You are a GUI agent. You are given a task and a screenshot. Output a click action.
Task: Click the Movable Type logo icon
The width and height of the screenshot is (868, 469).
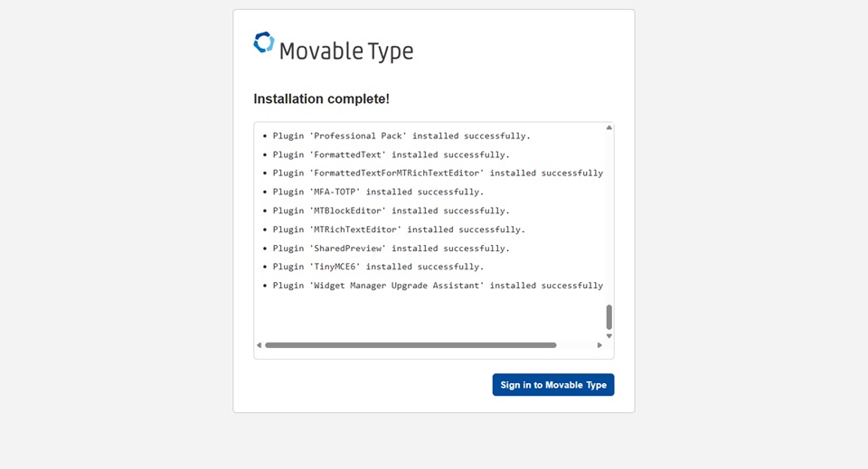pyautogui.click(x=263, y=42)
